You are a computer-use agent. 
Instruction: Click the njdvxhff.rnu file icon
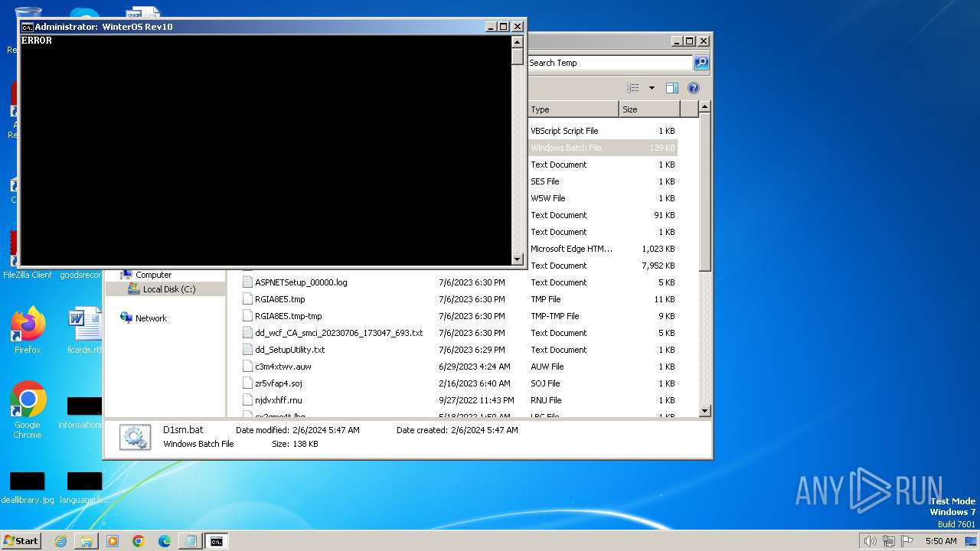[x=247, y=400]
